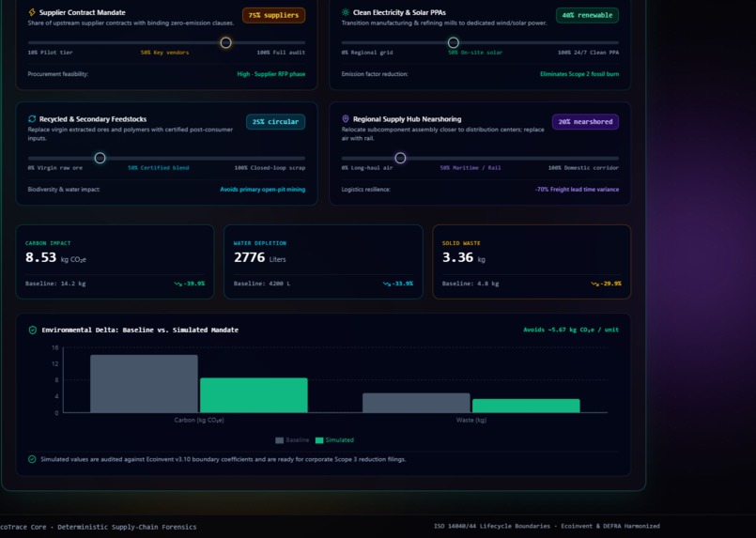Click the Recycled Feedstocks circular slider handle
756x538 pixels.
(x=100, y=158)
